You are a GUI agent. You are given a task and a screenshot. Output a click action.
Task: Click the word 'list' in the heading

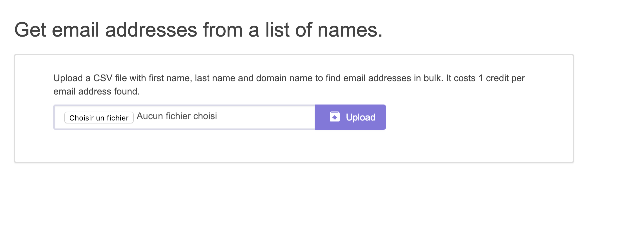(277, 30)
